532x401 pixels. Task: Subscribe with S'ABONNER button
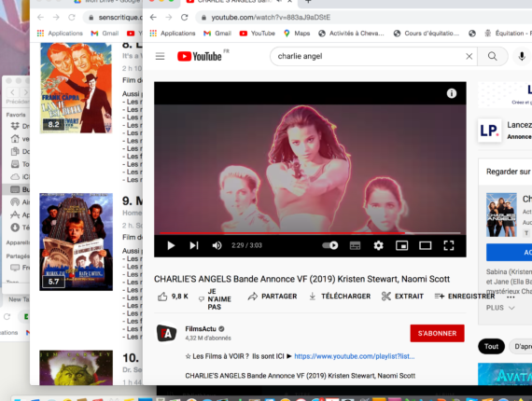437,333
